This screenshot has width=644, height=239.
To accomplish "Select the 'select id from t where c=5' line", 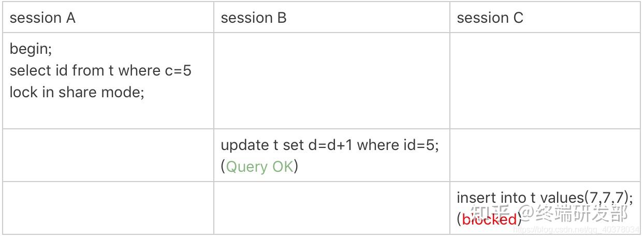I will click(100, 70).
